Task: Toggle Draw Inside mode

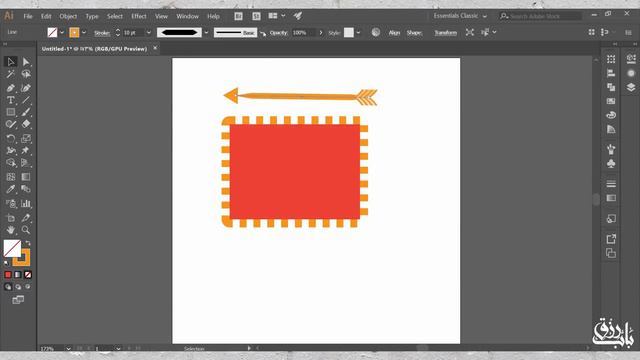Action: coord(27,287)
